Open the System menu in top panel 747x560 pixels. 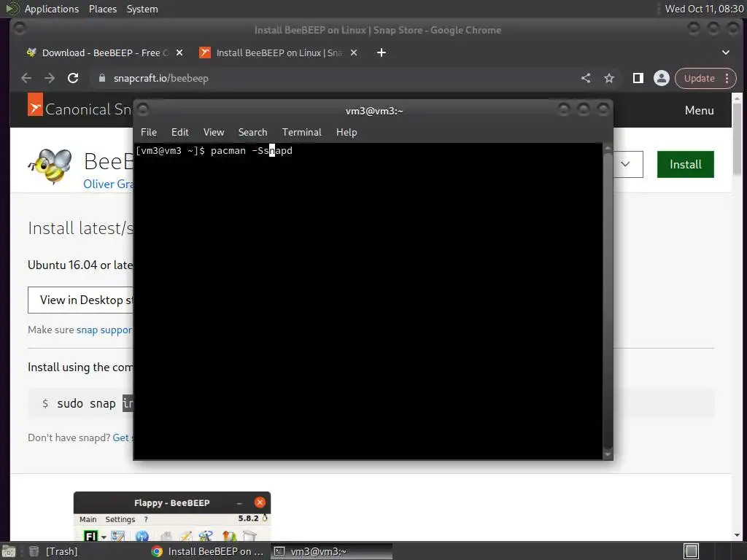pos(142,9)
